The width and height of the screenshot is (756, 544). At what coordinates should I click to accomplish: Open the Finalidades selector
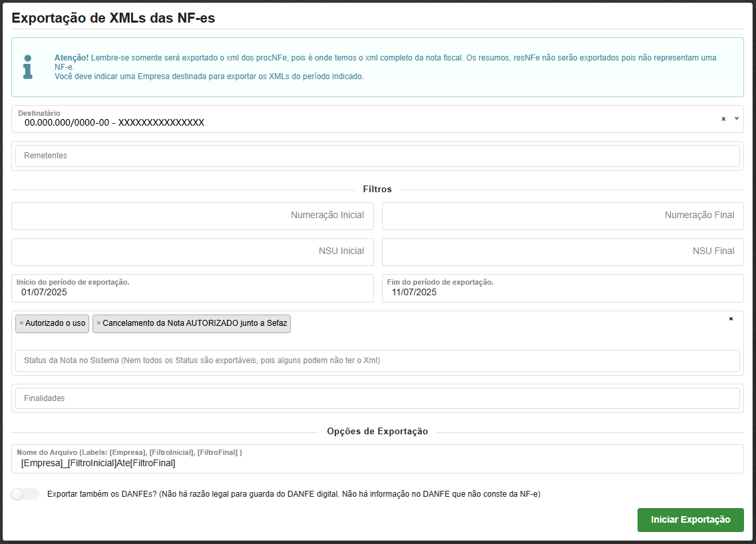[377, 398]
